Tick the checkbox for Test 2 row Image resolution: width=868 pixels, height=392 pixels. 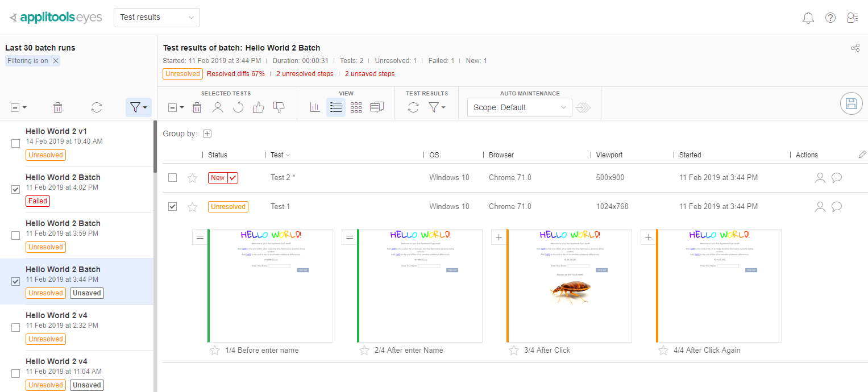coord(172,178)
